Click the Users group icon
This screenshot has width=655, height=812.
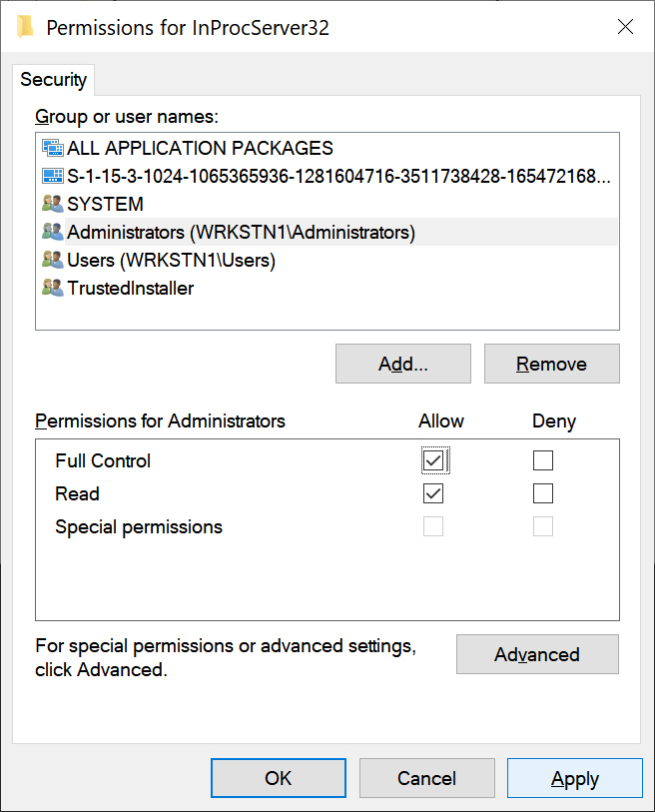[52, 260]
